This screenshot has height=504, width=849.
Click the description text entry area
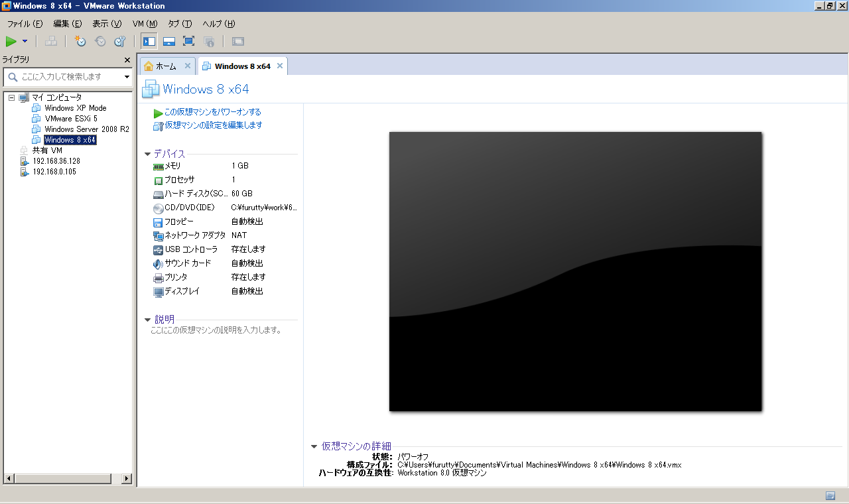[216, 330]
